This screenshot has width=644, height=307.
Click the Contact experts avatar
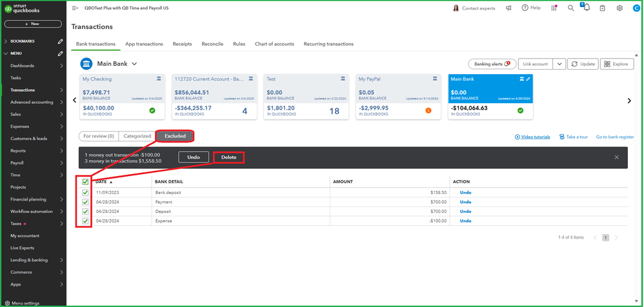tap(456, 8)
